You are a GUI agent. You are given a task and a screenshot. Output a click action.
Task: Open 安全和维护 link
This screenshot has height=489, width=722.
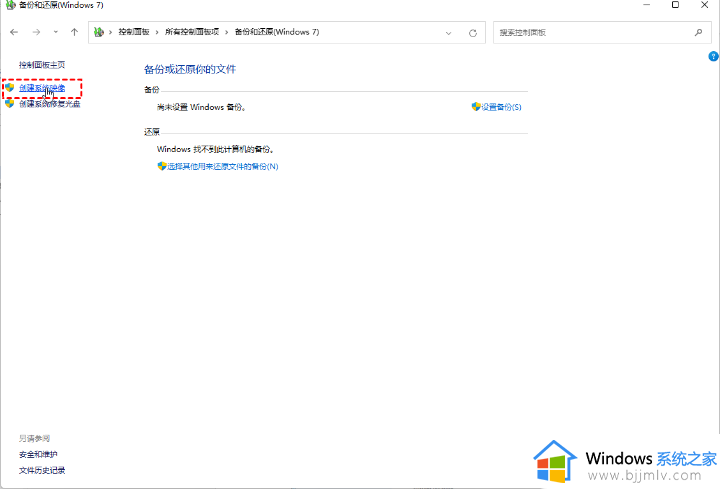[x=38, y=454]
